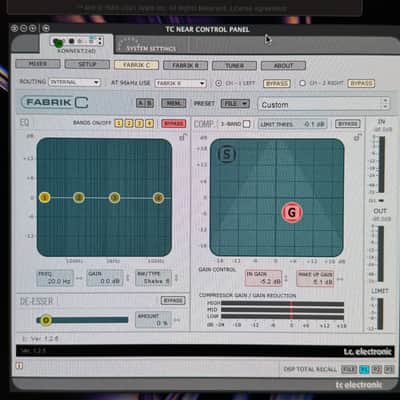400x400 pixels.
Task: Enable the 3-Band compressor checkbox
Action: pyautogui.click(x=246, y=124)
